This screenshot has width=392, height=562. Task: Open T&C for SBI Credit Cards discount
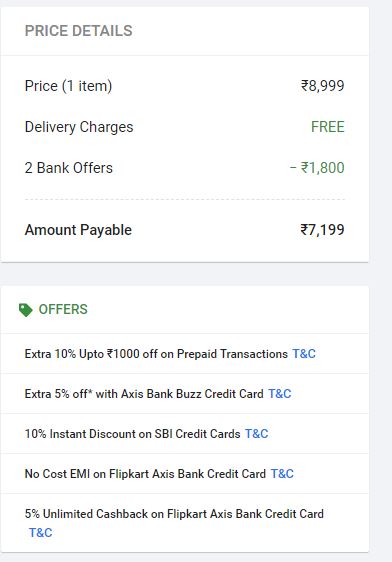point(256,434)
